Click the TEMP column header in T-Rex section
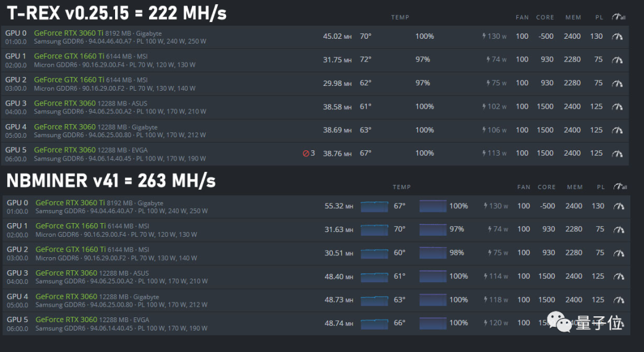 coord(400,18)
